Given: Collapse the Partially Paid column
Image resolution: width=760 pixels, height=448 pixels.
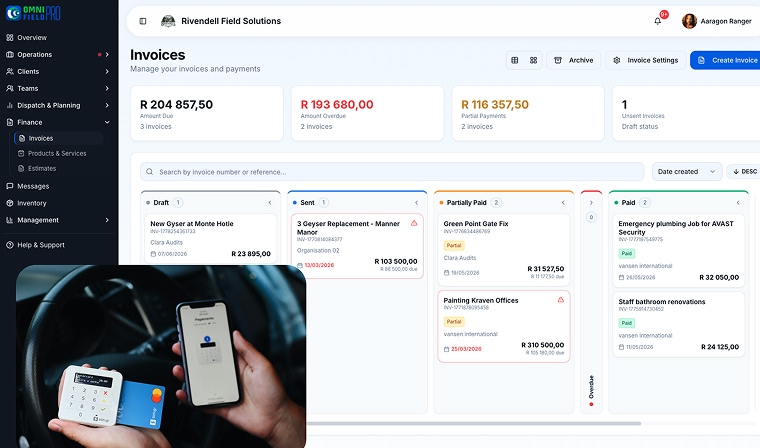Looking at the screenshot, I should [563, 203].
